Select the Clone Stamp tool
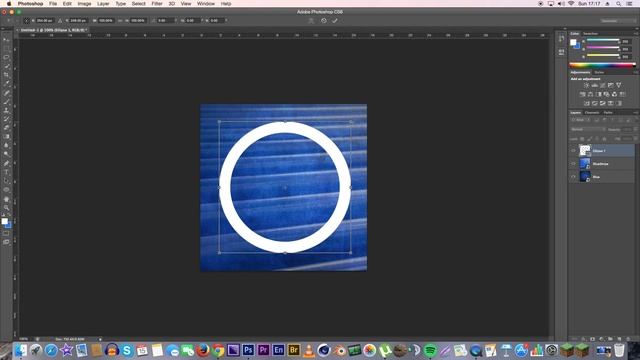The width and height of the screenshot is (640, 360). [6, 110]
